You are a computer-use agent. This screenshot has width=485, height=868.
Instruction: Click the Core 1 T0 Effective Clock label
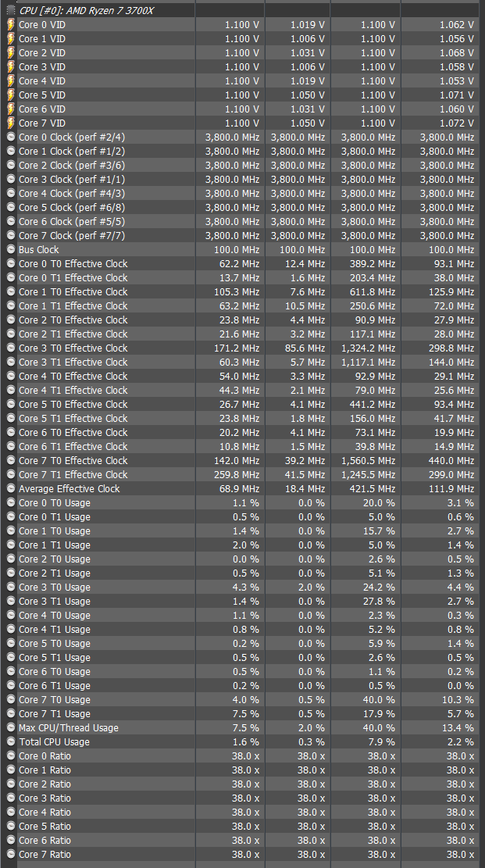click(x=73, y=291)
